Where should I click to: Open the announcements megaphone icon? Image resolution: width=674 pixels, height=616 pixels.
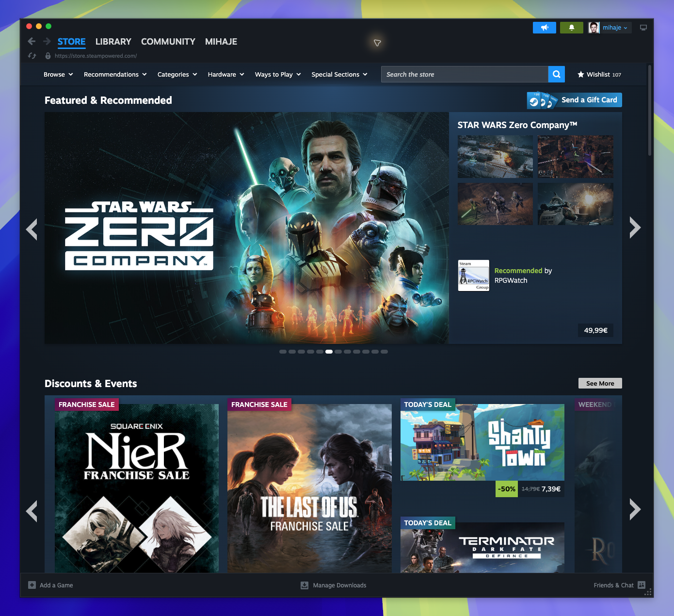tap(545, 28)
